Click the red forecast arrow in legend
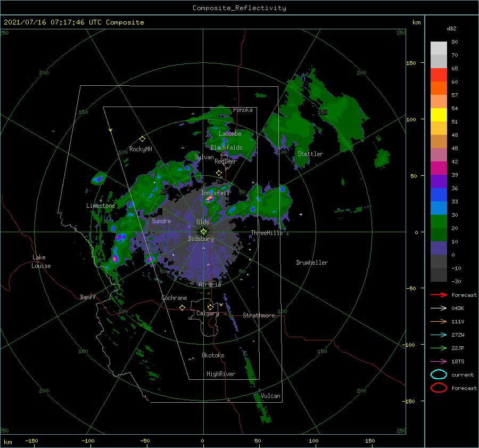This screenshot has height=448, width=479. (439, 295)
